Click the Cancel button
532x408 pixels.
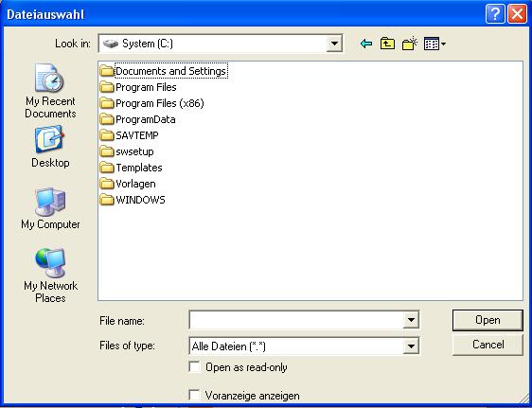488,345
